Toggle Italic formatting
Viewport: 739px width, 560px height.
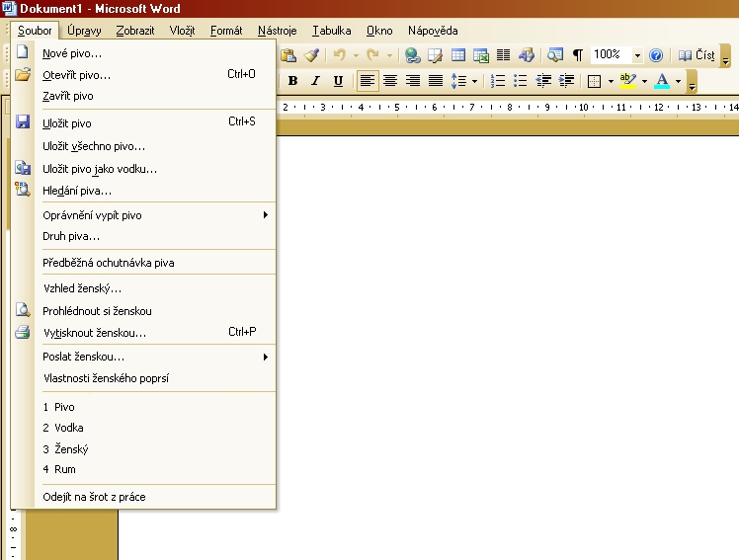(315, 81)
